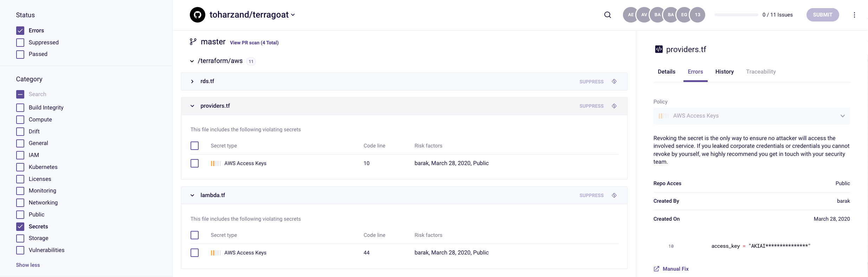Toggle the category select-all checkbox
The width and height of the screenshot is (868, 277).
[x=20, y=94]
